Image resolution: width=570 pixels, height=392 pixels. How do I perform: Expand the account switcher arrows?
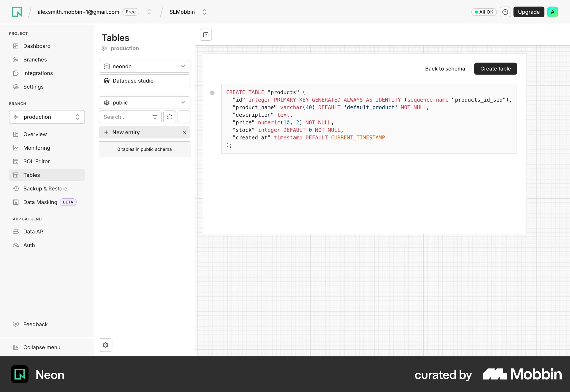click(x=149, y=12)
